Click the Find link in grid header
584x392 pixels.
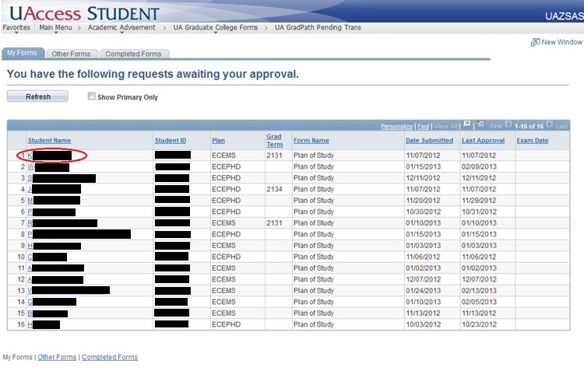point(423,127)
